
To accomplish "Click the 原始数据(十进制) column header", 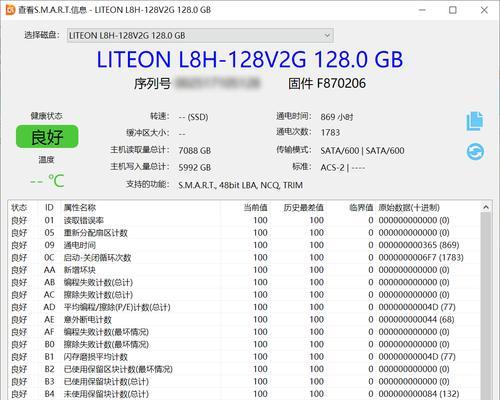I will 409,208.
